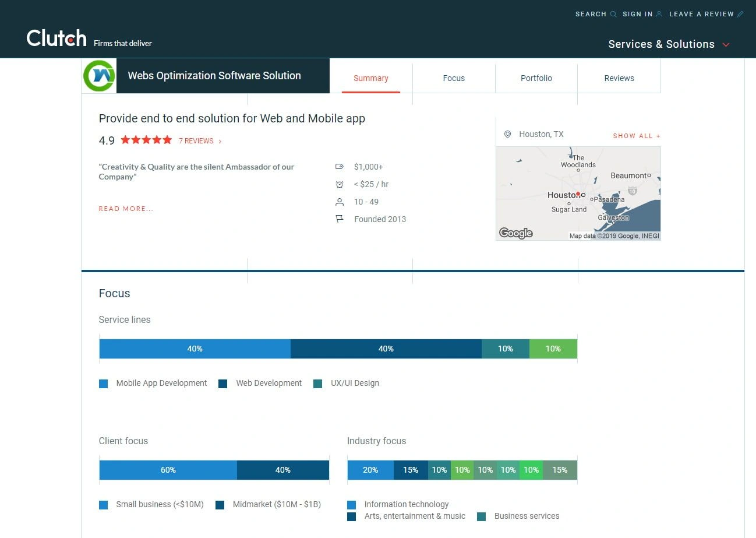Open the 7 REVIEWS link
756x538 pixels.
coord(196,141)
